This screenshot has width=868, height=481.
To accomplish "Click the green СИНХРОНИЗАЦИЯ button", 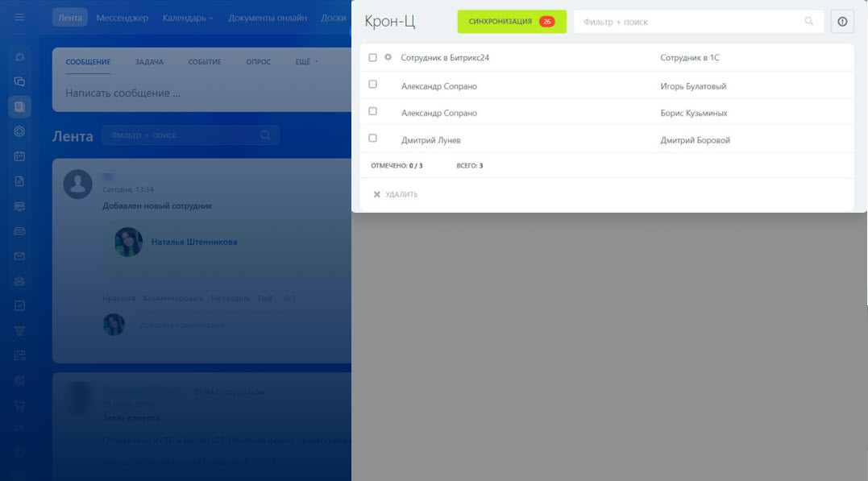I will (x=512, y=22).
